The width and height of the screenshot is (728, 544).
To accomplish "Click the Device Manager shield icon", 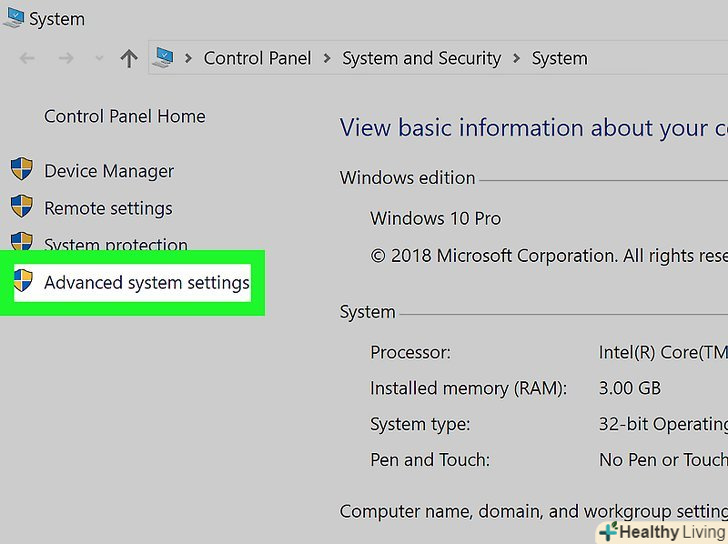I will (x=22, y=170).
